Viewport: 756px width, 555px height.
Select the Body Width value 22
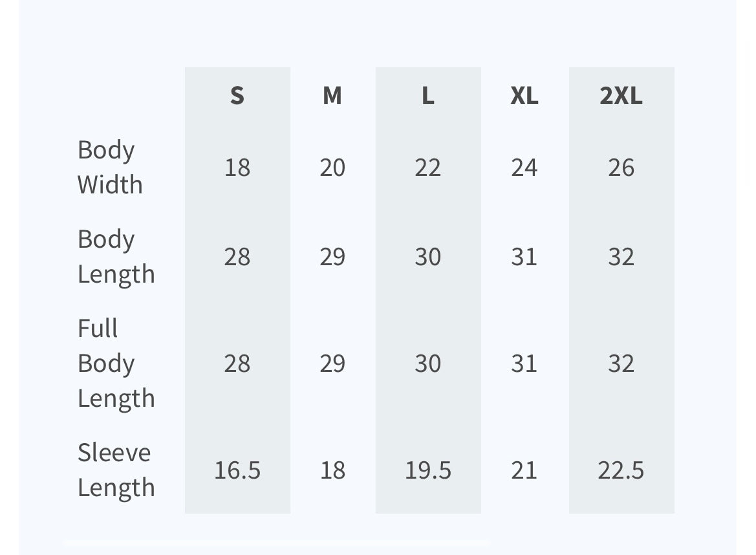click(427, 168)
